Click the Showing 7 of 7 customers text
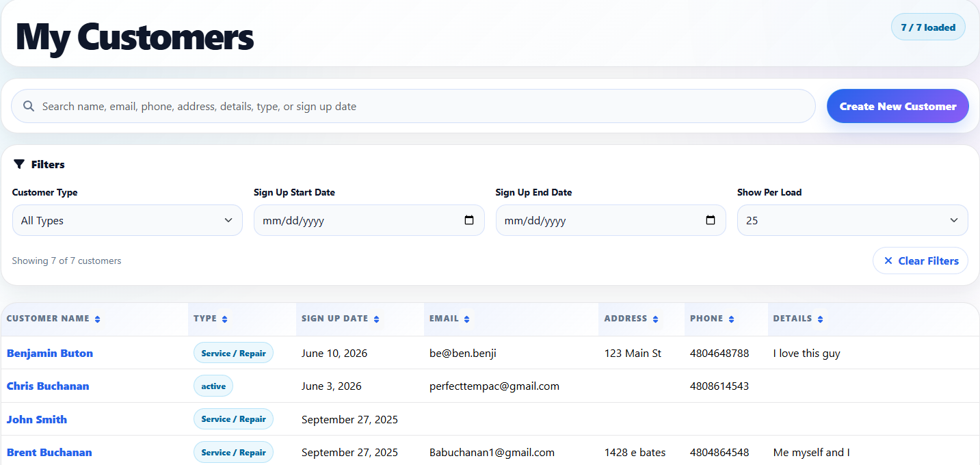The width and height of the screenshot is (980, 465). coord(66,261)
